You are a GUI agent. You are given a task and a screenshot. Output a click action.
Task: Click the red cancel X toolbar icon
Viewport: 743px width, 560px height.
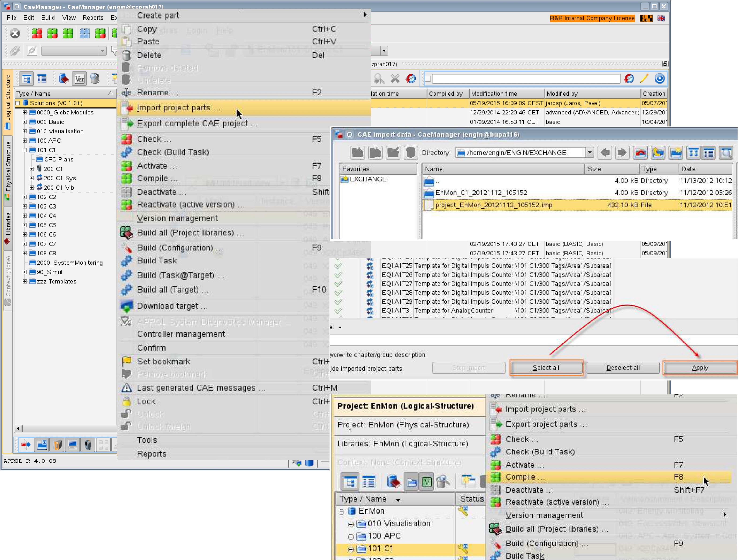(15, 33)
